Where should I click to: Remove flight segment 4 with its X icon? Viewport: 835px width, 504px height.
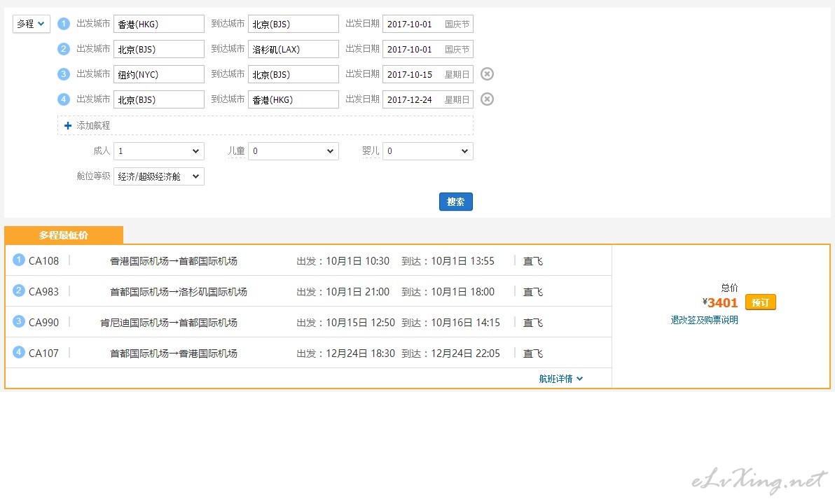coord(487,99)
